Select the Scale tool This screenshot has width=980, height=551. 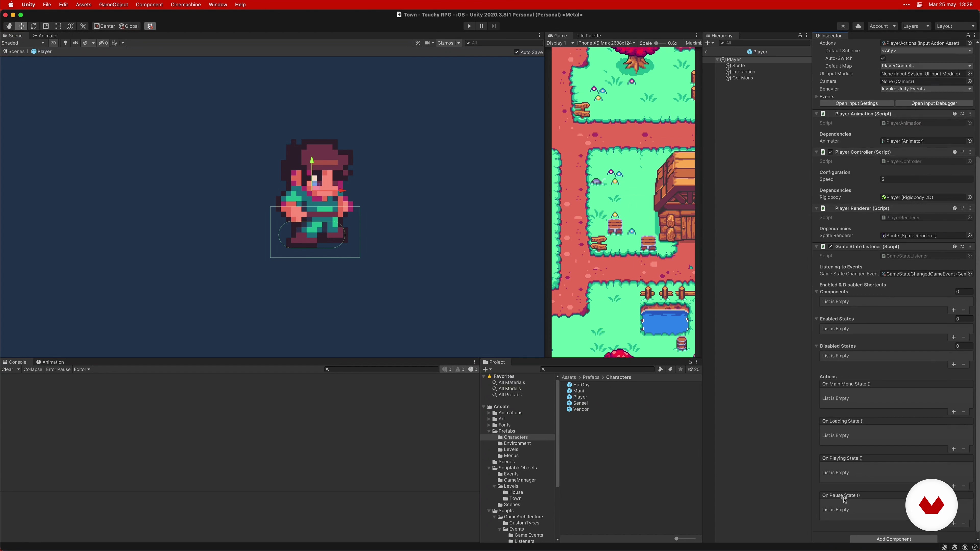[46, 26]
